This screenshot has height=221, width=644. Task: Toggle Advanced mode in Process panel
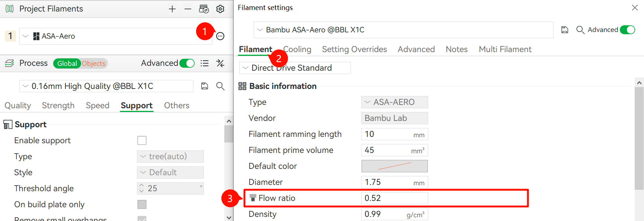point(187,63)
